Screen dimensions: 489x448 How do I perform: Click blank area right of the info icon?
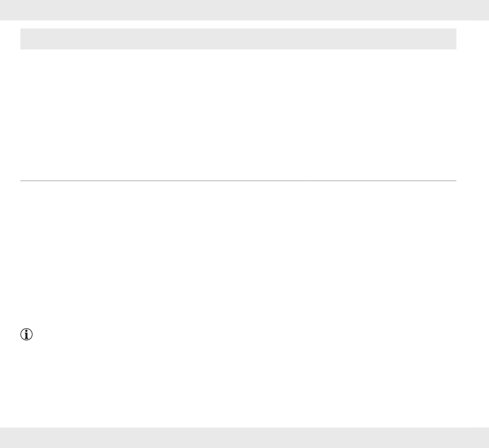(x=244, y=334)
